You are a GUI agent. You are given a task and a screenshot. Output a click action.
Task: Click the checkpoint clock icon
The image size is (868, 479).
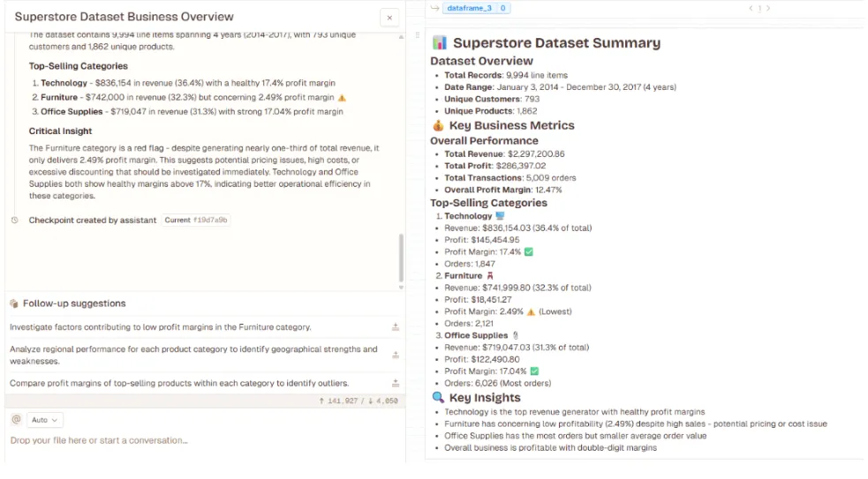click(15, 221)
